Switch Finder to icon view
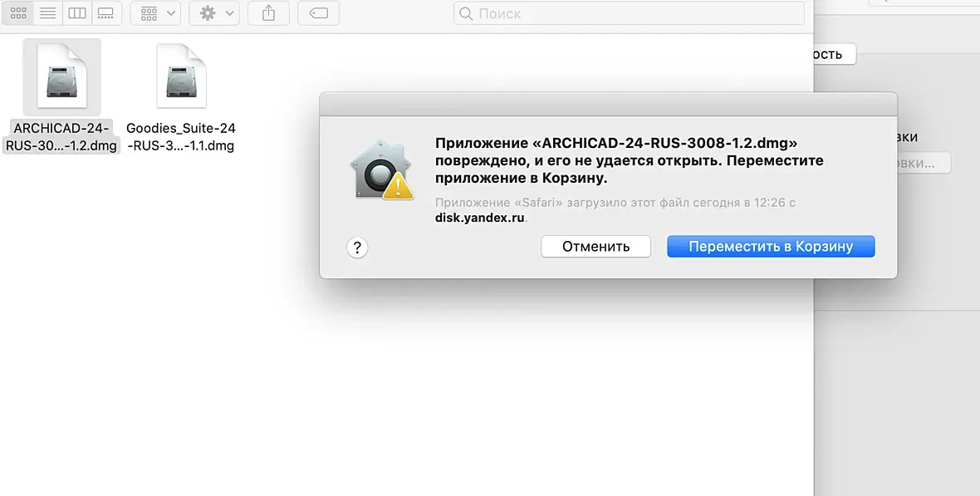Viewport: 980px width, 496px height. pos(19,13)
